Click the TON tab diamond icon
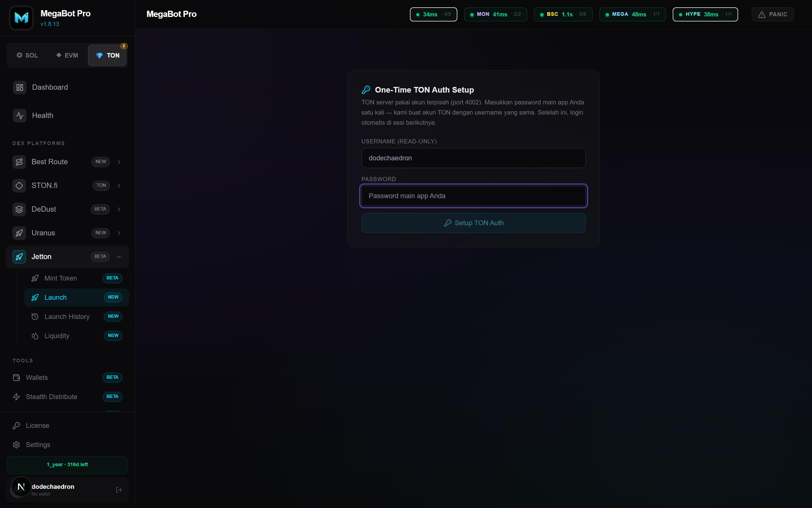The image size is (812, 508). pyautogui.click(x=99, y=55)
